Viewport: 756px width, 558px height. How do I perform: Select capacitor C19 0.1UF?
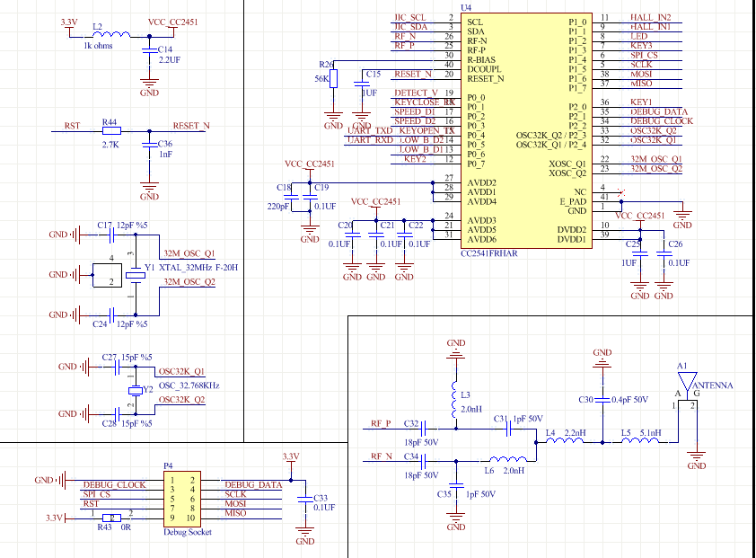click(310, 197)
